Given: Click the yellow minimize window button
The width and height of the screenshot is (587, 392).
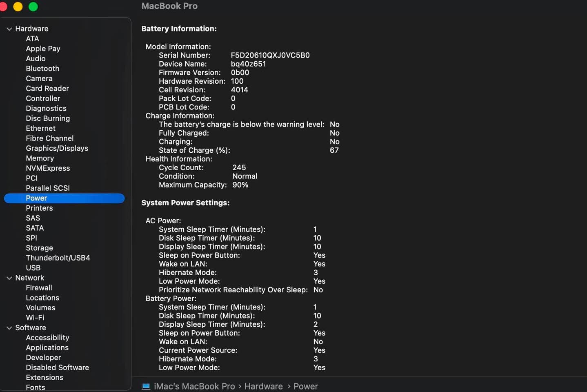Looking at the screenshot, I should coord(18,7).
